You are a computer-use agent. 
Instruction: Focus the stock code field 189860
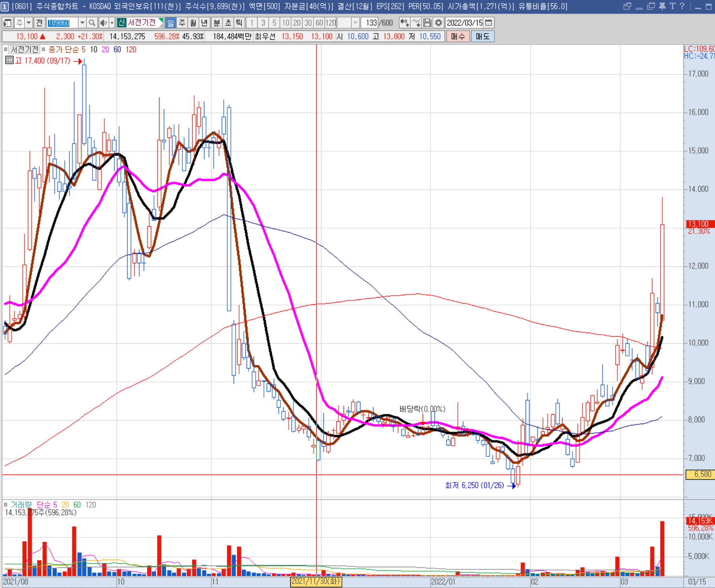pyautogui.click(x=62, y=23)
